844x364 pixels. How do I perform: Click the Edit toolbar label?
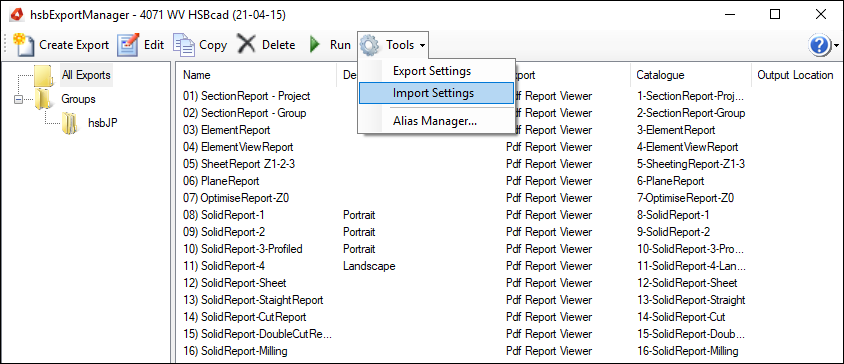tap(154, 45)
